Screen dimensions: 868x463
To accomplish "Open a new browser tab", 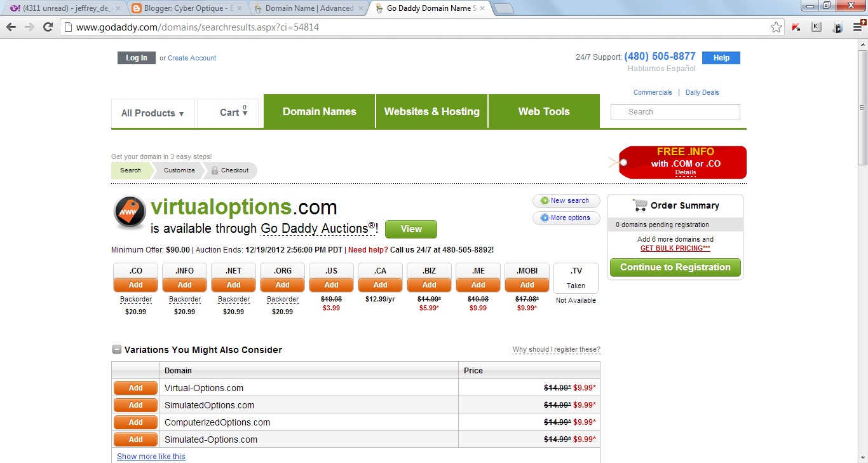I will click(503, 8).
